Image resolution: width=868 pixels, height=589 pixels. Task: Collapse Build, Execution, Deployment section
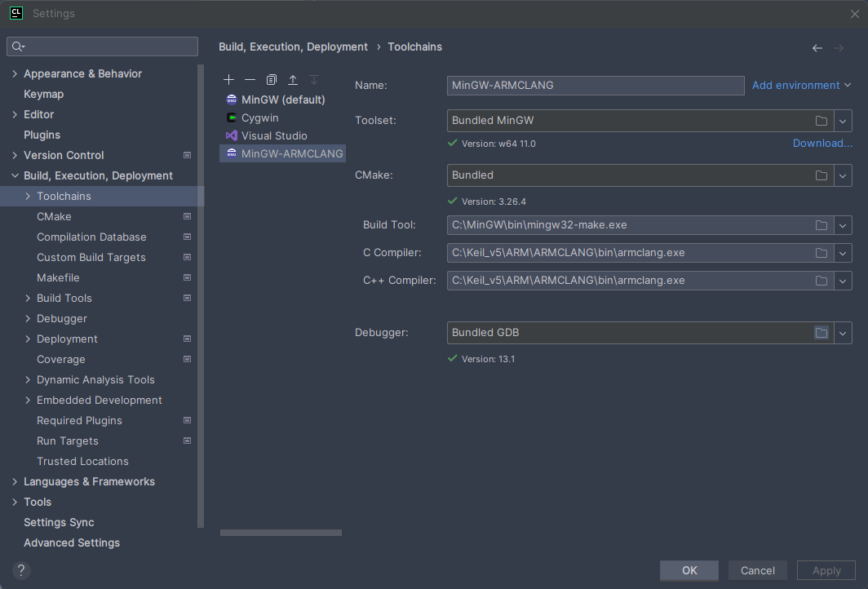coord(15,175)
